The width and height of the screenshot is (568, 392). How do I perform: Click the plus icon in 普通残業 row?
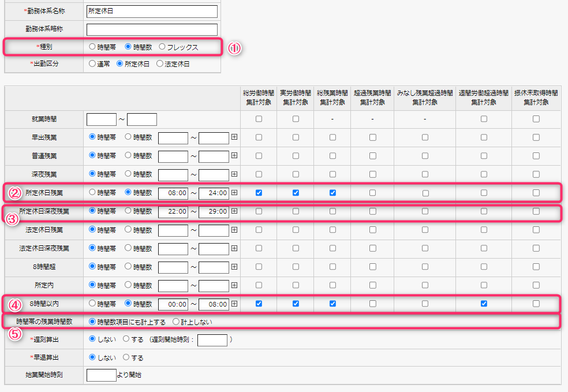pyautogui.click(x=234, y=156)
